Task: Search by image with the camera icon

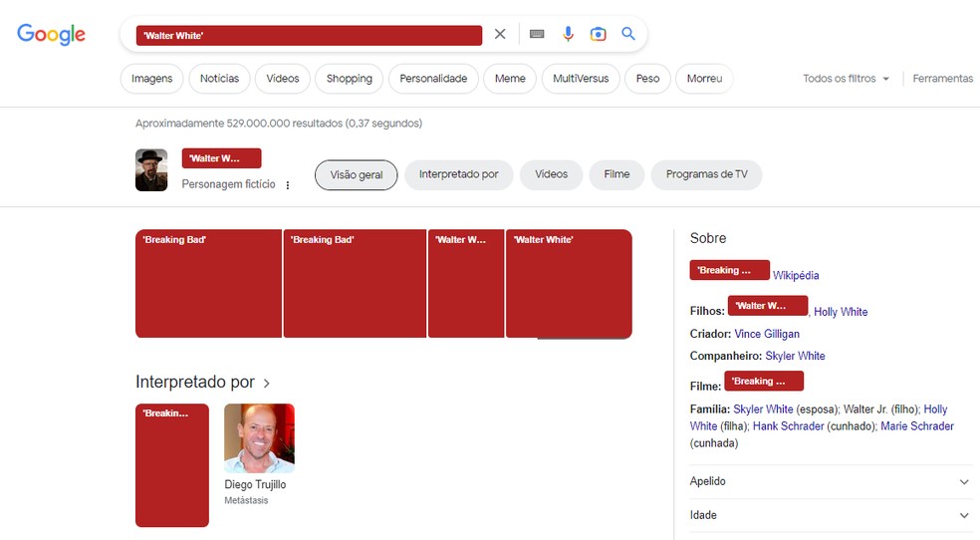Action: point(599,35)
